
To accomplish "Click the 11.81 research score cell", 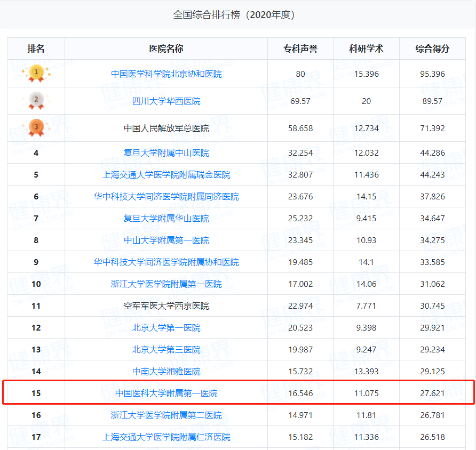I will pos(366,415).
